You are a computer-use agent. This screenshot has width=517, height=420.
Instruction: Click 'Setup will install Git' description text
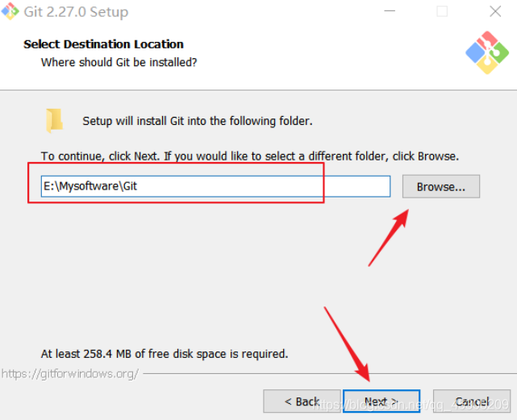(197, 121)
